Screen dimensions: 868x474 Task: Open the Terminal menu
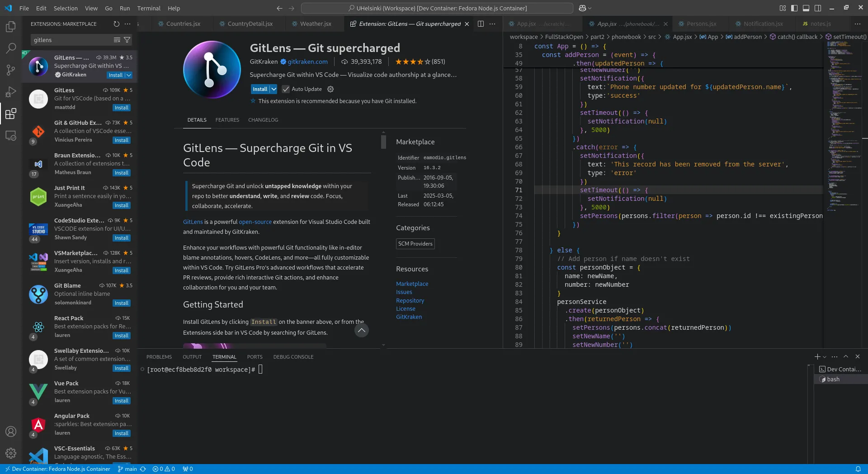(149, 8)
